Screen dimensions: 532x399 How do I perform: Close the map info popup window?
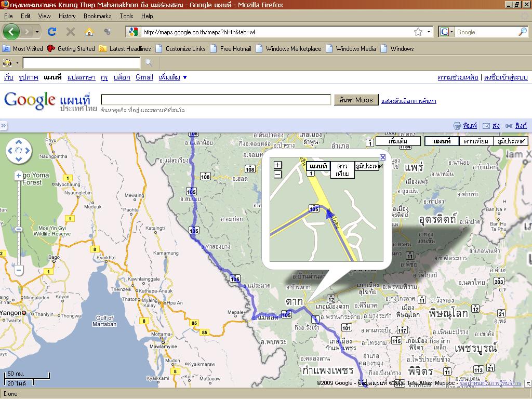pos(383,157)
